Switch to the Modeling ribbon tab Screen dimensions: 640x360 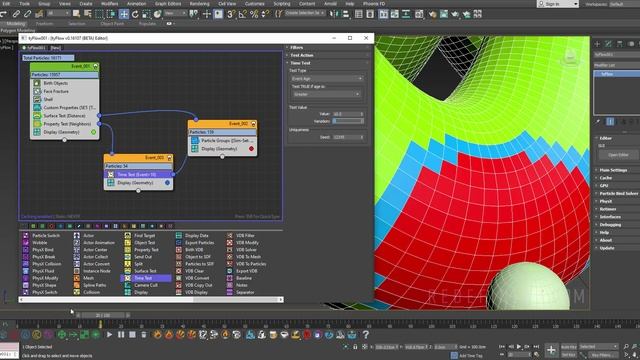click(16, 24)
